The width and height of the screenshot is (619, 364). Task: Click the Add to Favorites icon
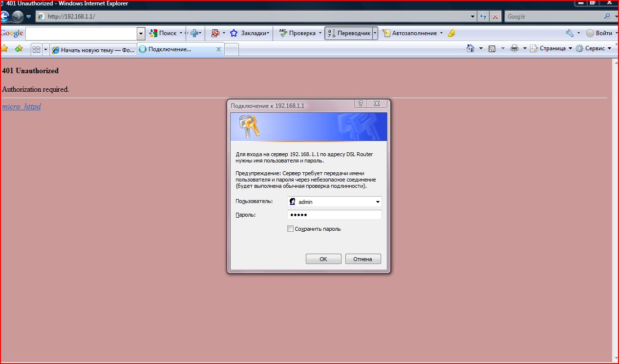[19, 48]
